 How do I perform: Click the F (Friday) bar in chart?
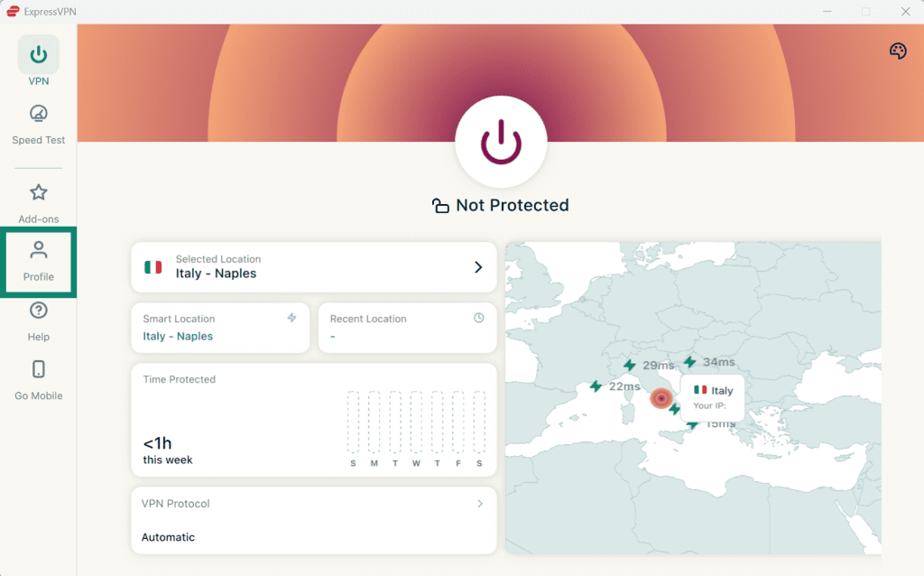(x=457, y=423)
